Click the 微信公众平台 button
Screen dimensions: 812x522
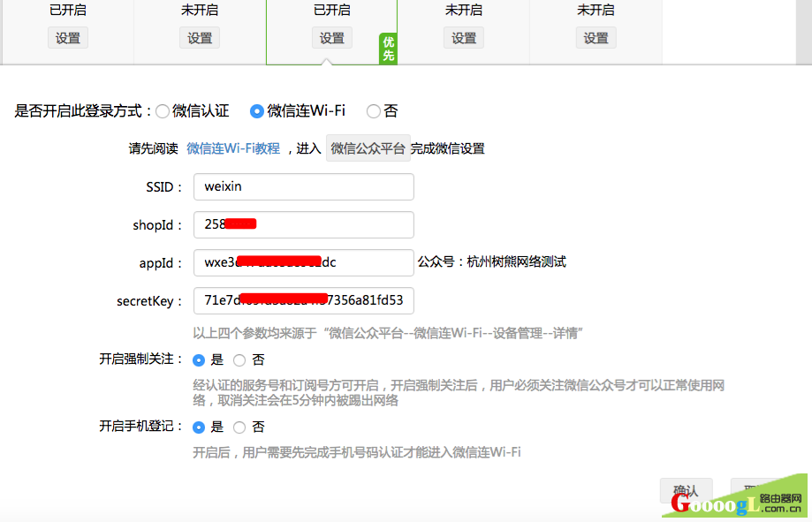pyautogui.click(x=368, y=148)
